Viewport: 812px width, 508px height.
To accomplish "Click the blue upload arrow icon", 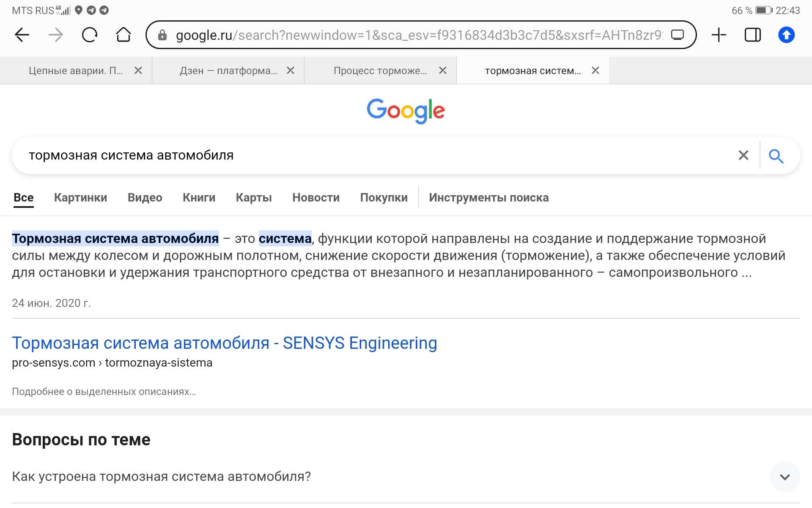I will point(786,35).
